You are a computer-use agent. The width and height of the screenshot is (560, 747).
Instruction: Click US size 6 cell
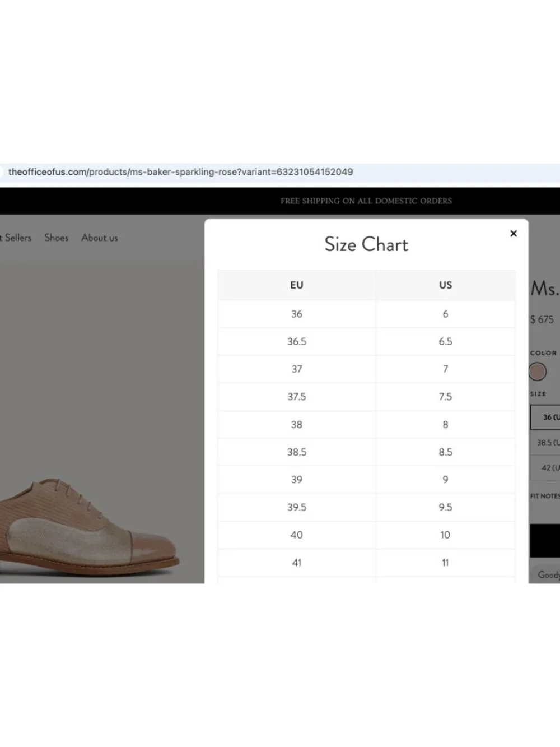(x=445, y=314)
